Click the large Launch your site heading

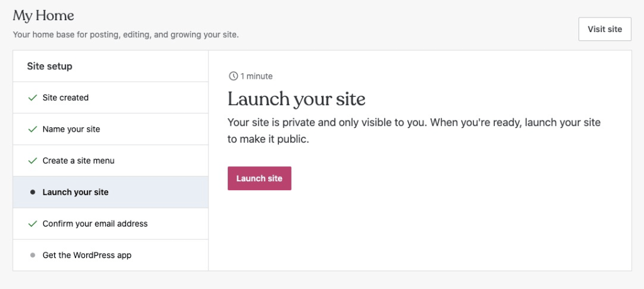(x=297, y=99)
